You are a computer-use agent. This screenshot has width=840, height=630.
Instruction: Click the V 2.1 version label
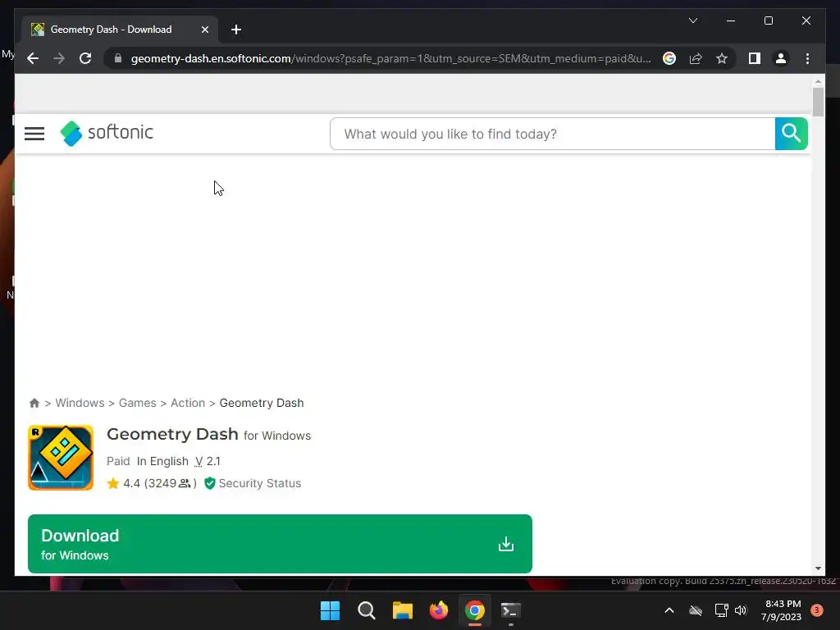(x=208, y=461)
